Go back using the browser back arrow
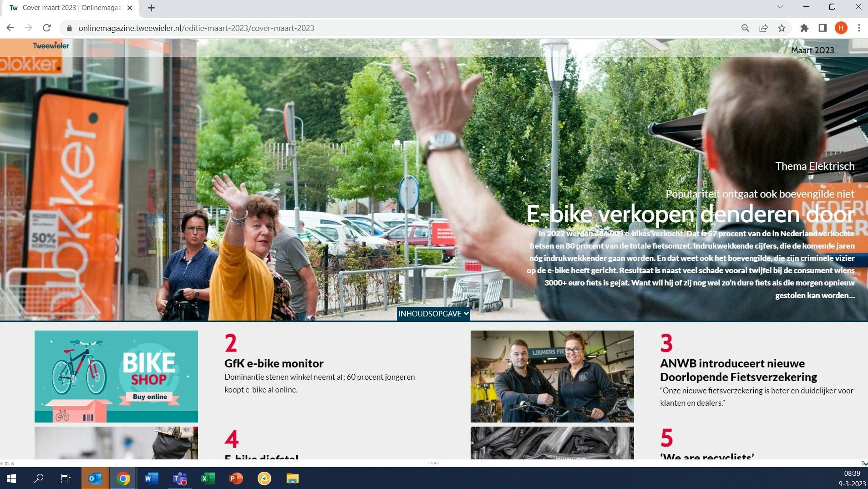Image resolution: width=868 pixels, height=489 pixels. click(x=10, y=28)
